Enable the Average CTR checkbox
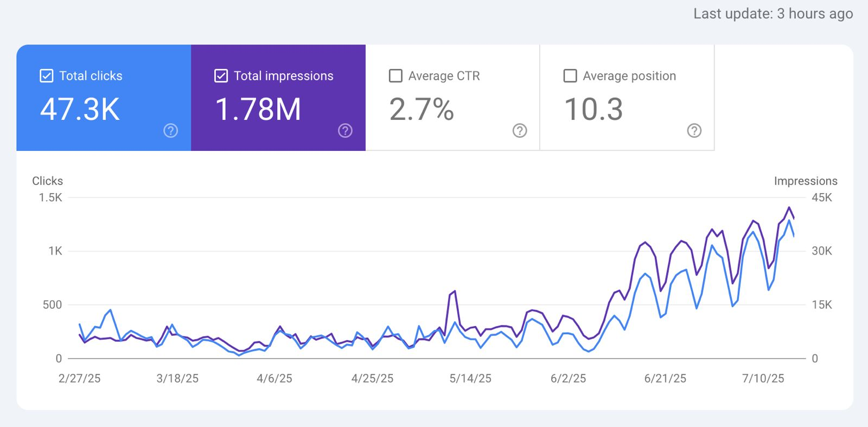 (395, 76)
